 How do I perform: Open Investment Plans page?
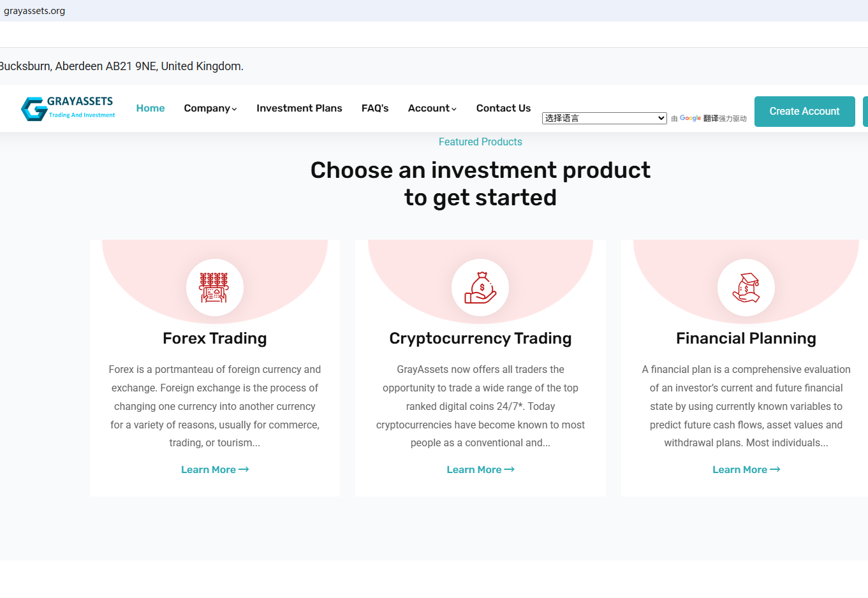[x=299, y=108]
